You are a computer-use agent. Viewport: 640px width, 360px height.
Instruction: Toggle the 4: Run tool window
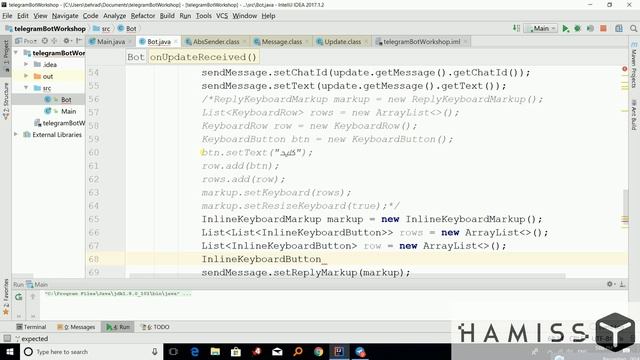pos(118,327)
